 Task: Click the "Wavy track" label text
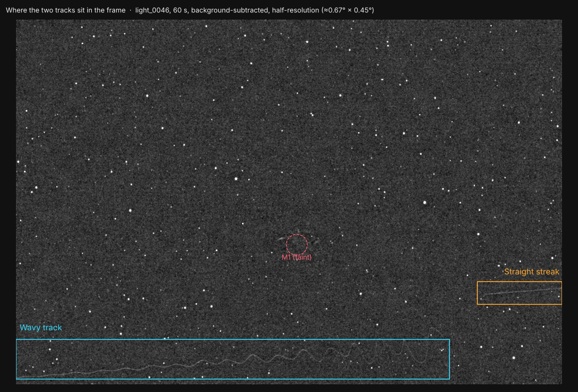(x=41, y=328)
